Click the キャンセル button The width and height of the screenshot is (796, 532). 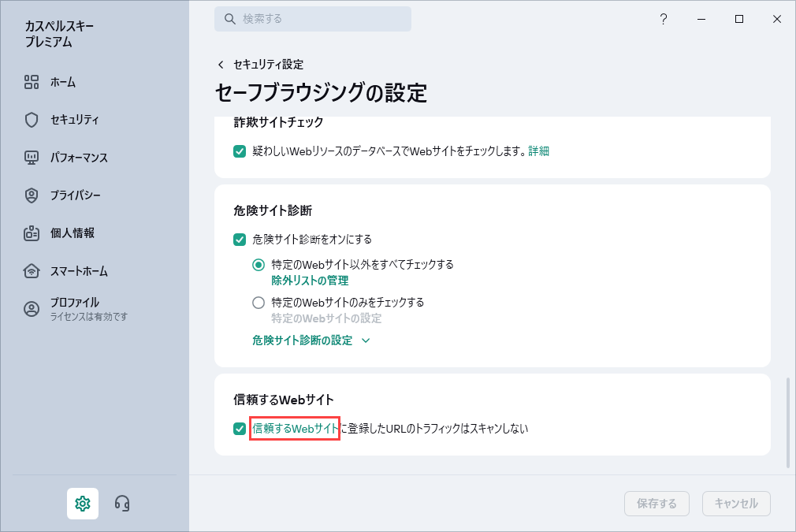click(x=736, y=504)
